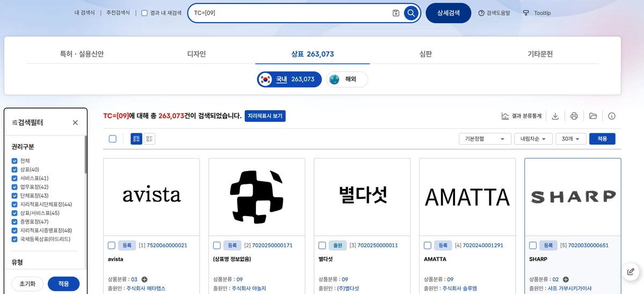Select the SHARP result checkbox

tap(533, 246)
